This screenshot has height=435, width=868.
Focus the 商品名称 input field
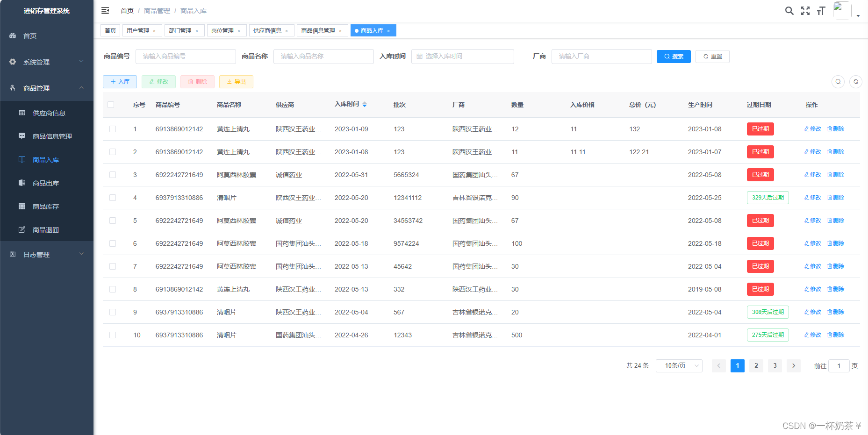tap(323, 56)
